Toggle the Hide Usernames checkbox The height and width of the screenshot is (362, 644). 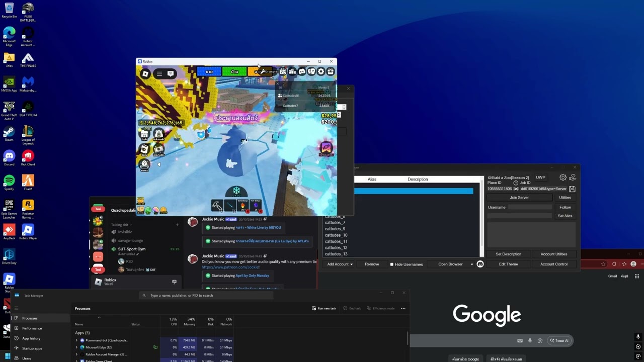point(391,264)
